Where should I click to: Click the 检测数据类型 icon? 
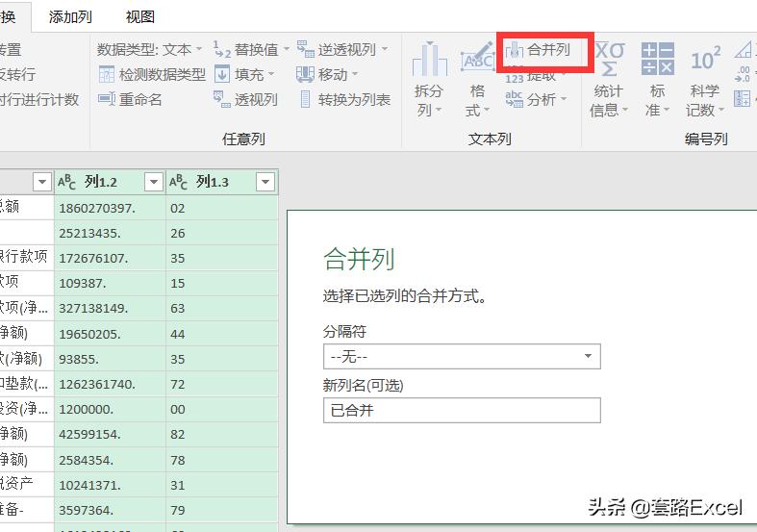106,74
